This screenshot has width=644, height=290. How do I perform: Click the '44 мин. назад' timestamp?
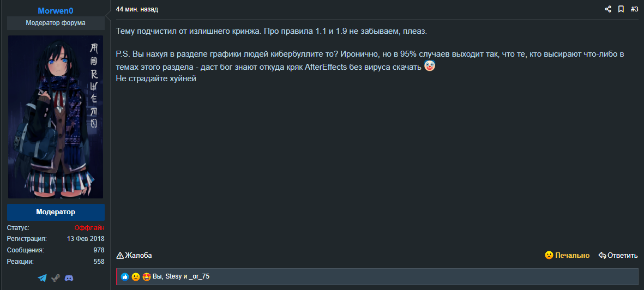tap(137, 9)
